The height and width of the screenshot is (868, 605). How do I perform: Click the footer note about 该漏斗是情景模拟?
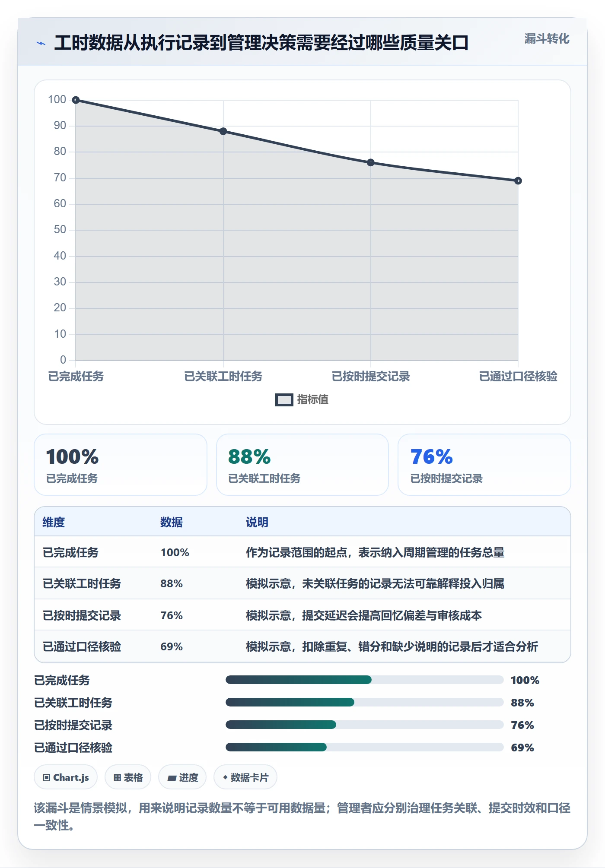302,817
